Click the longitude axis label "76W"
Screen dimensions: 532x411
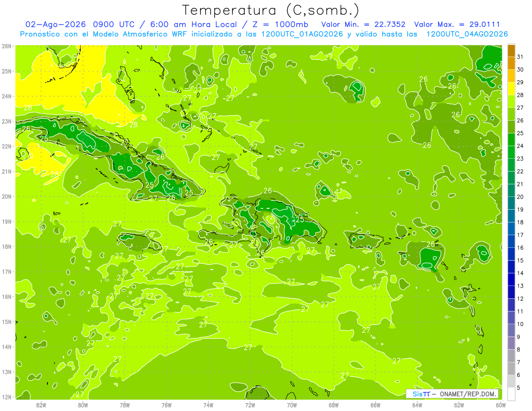tap(166, 405)
